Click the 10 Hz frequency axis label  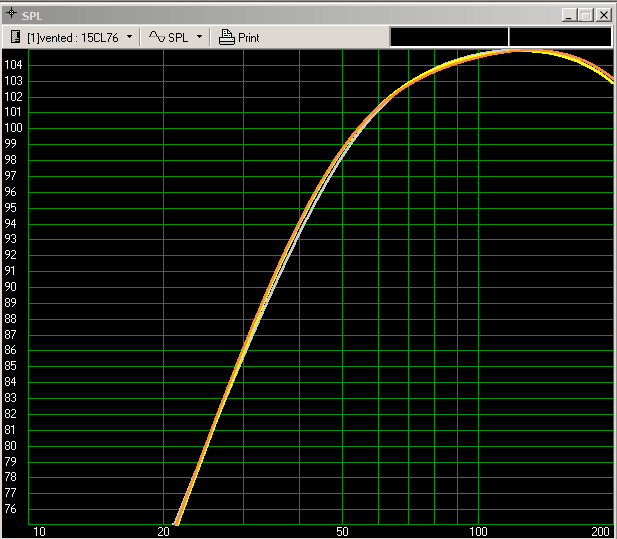click(x=39, y=532)
